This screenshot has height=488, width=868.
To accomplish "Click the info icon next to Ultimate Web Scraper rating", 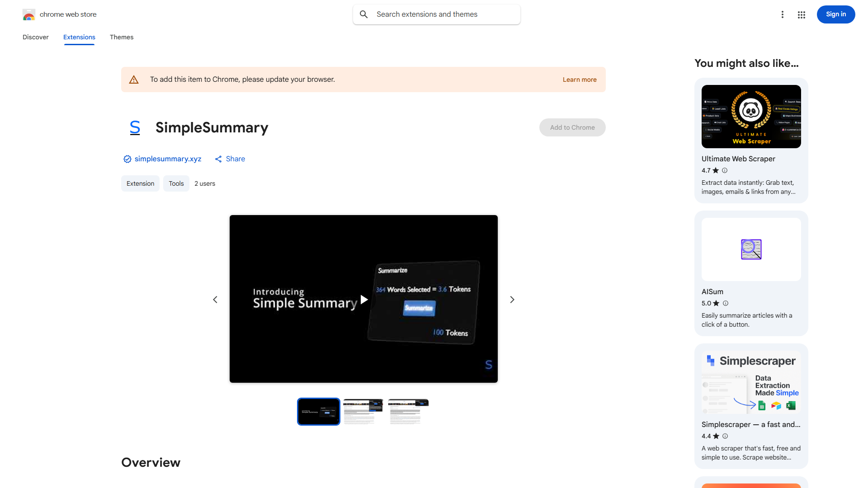I will click(x=725, y=170).
